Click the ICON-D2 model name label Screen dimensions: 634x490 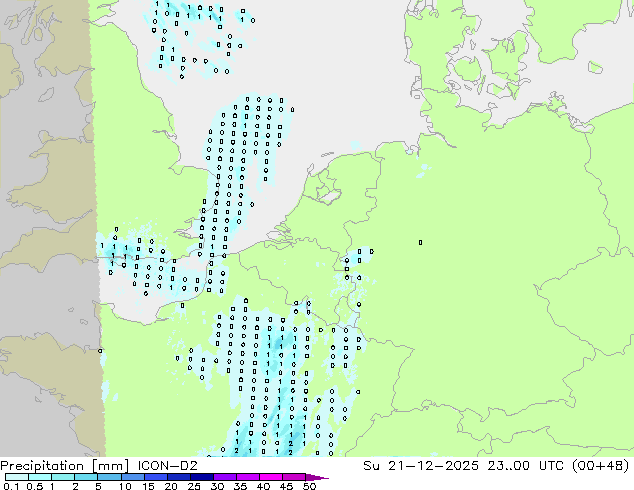[167, 466]
